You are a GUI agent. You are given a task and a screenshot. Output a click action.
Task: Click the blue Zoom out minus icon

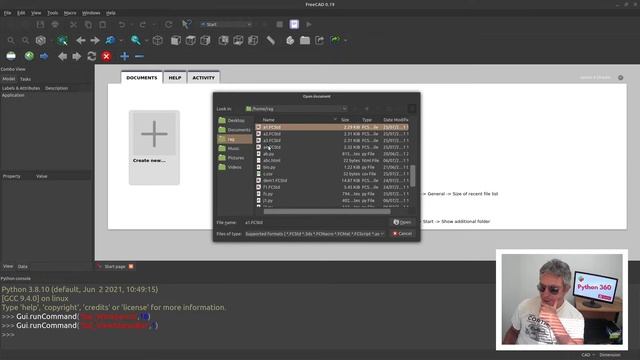pos(139,56)
